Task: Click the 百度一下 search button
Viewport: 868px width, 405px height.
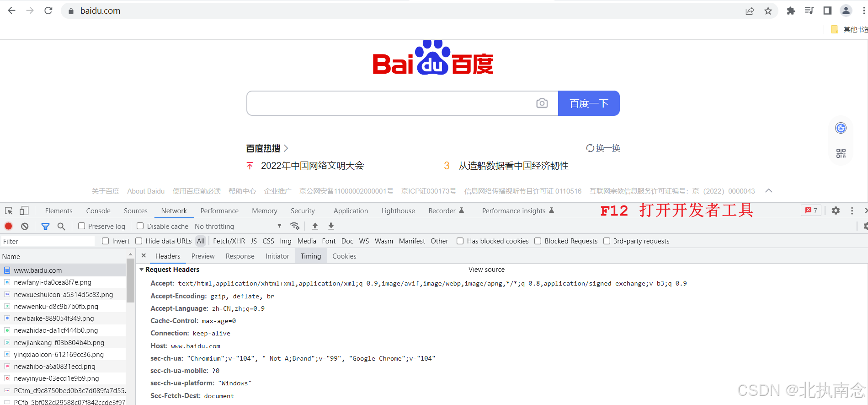Action: click(x=589, y=103)
